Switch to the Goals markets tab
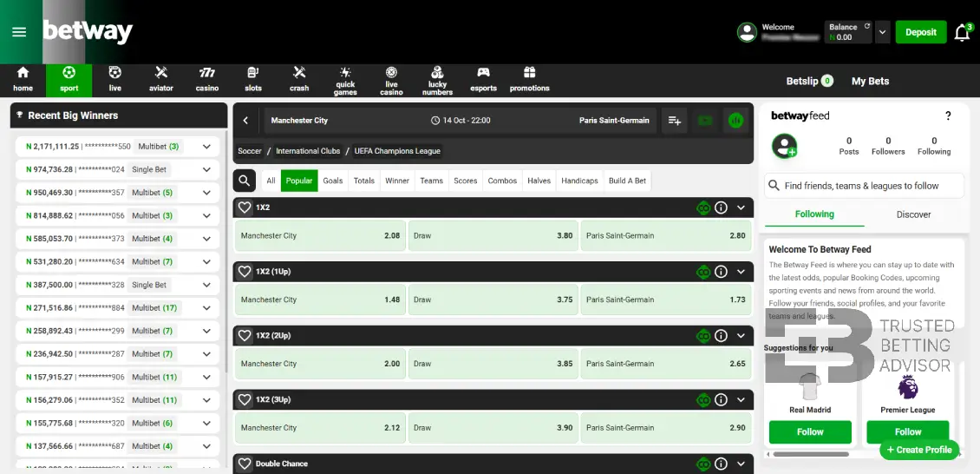Image resolution: width=980 pixels, height=474 pixels. pos(332,181)
